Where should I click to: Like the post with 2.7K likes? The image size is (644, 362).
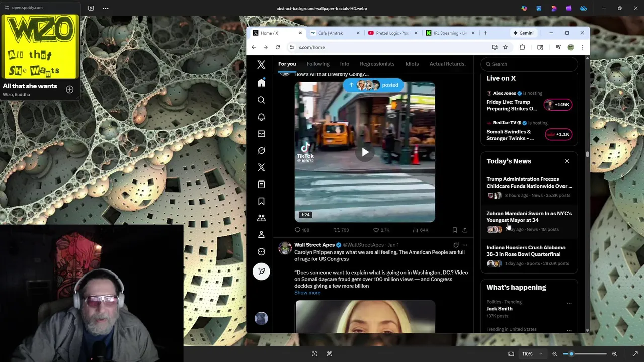(376, 230)
